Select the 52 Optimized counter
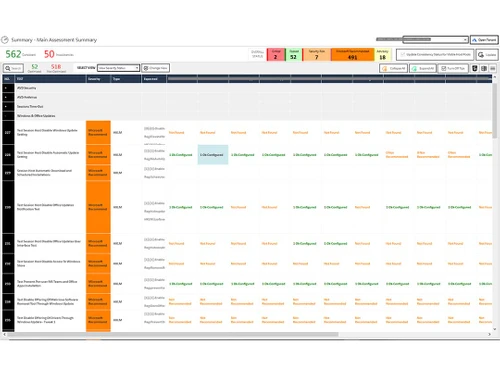This screenshot has width=500, height=375. (34, 68)
